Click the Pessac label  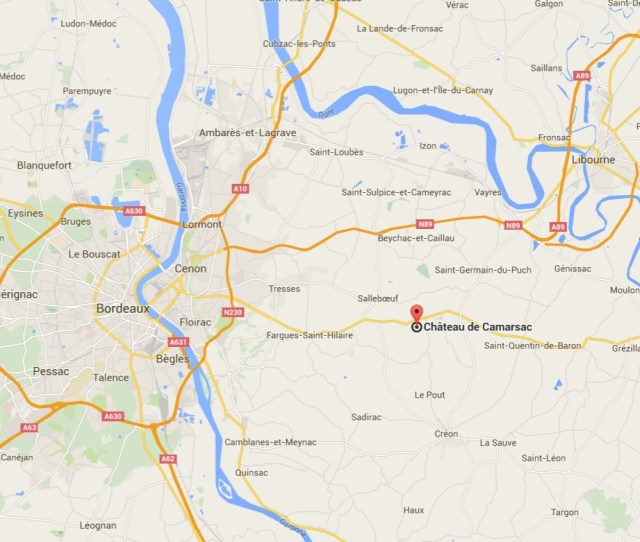51,371
